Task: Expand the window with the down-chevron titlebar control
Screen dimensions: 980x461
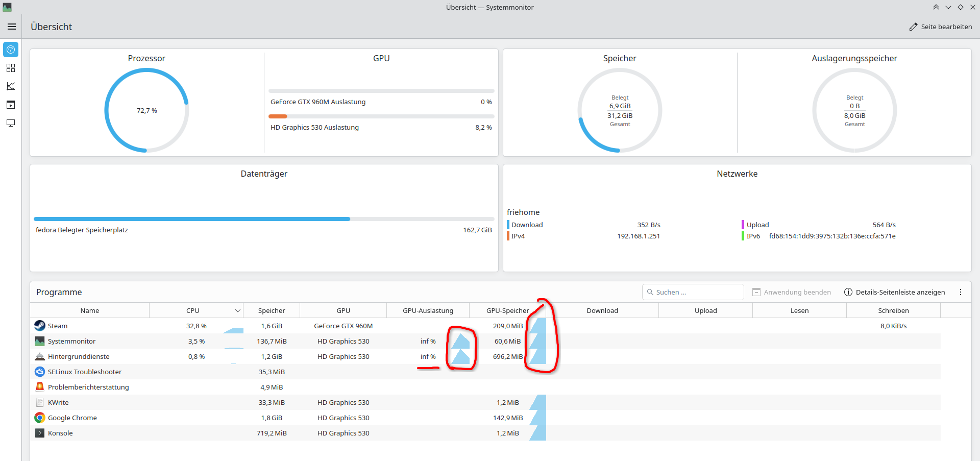Action: tap(948, 7)
